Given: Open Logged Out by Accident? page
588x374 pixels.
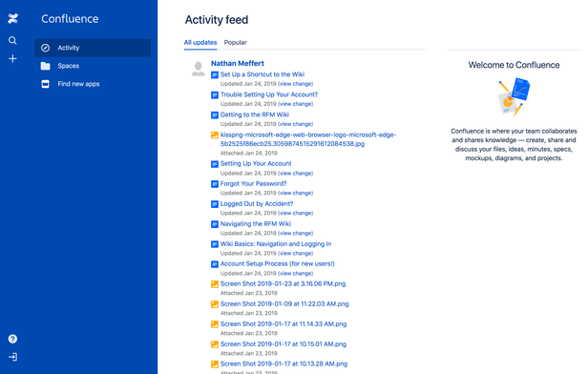Looking at the screenshot, I should point(257,204).
